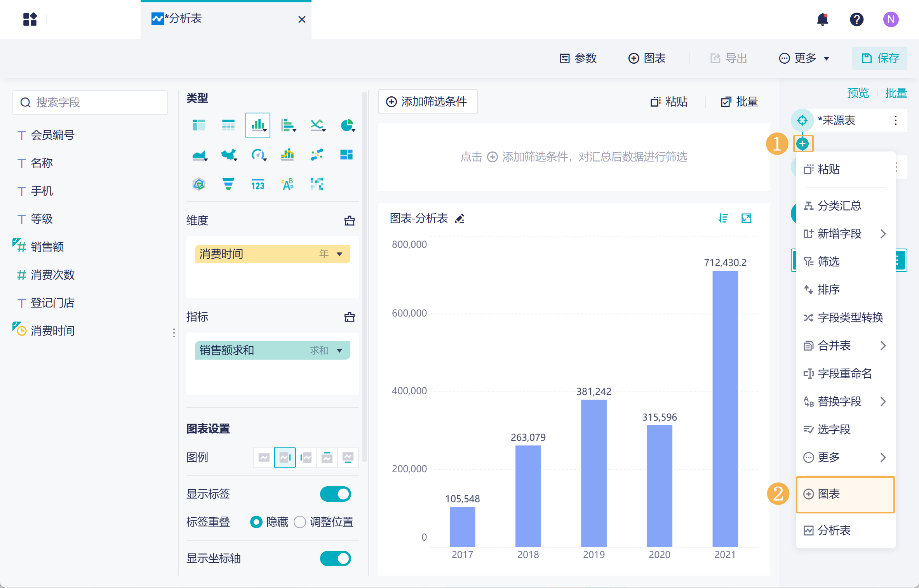Click the 保存 button
919x588 pixels.
tap(880, 58)
